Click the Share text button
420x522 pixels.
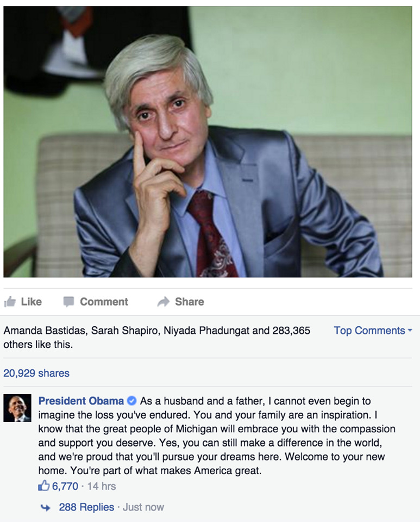190,302
